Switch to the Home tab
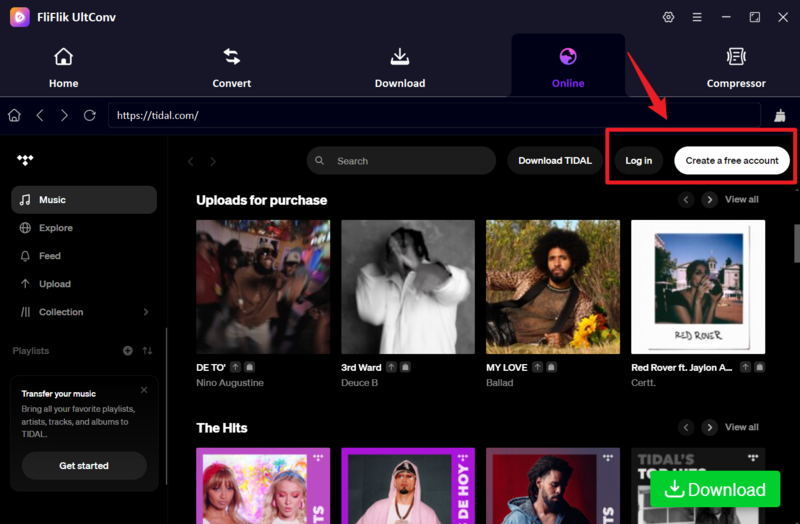The width and height of the screenshot is (800, 524). tap(63, 68)
